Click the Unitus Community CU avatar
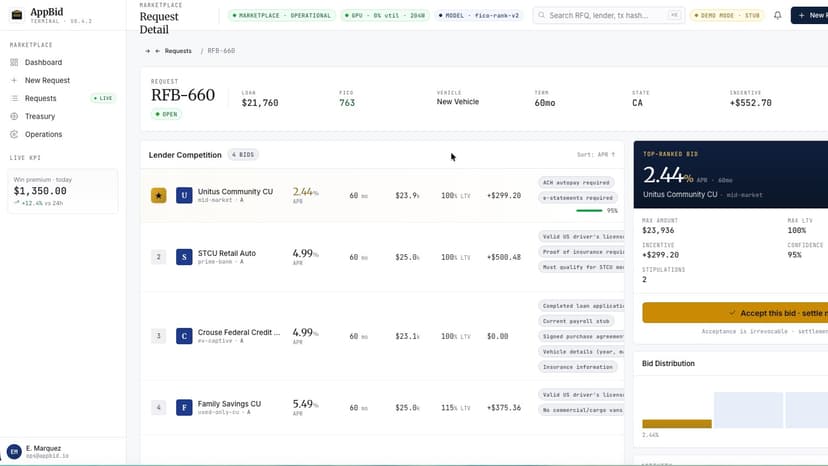This screenshot has width=828, height=466. pos(184,195)
